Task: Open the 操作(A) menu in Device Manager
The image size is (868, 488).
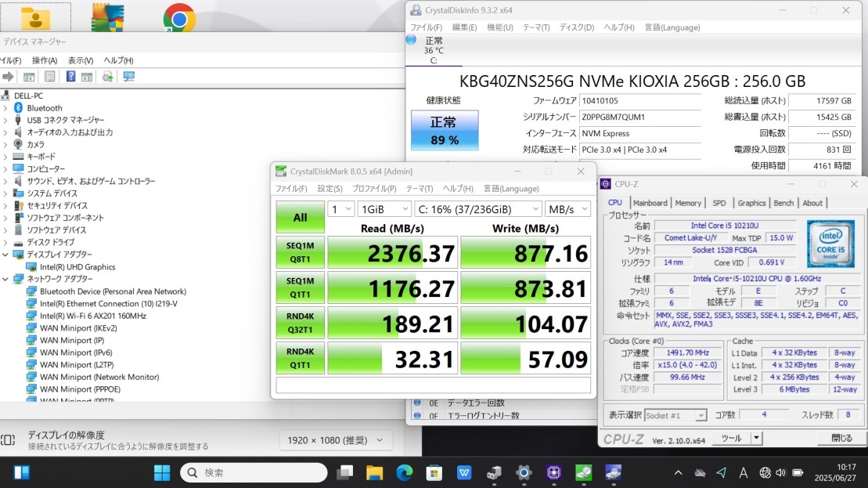Action: pos(45,60)
